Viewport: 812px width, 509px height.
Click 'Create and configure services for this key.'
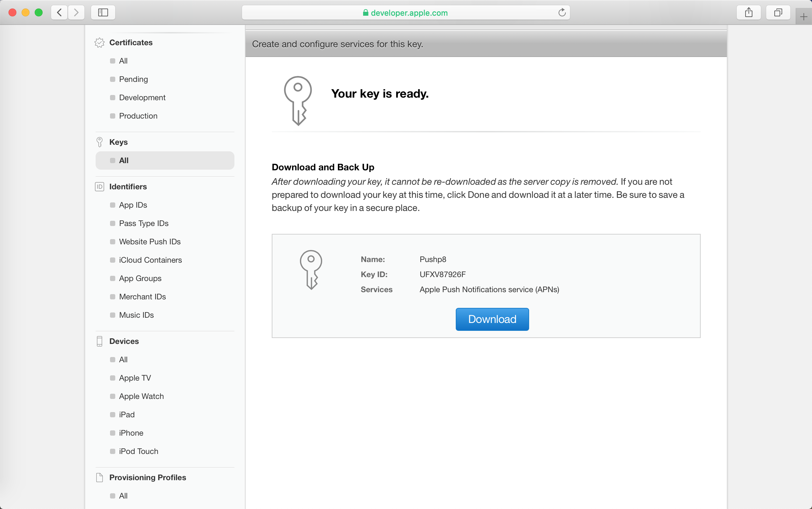(x=338, y=45)
